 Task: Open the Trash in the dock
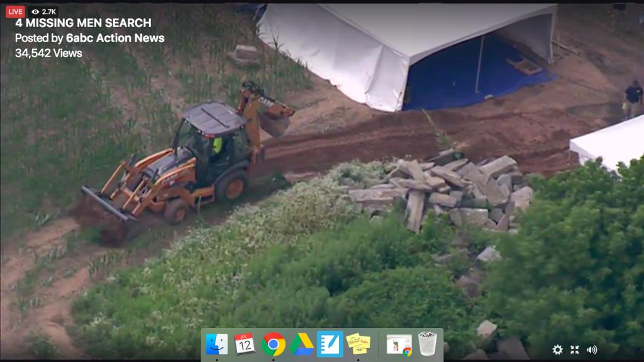point(428,344)
